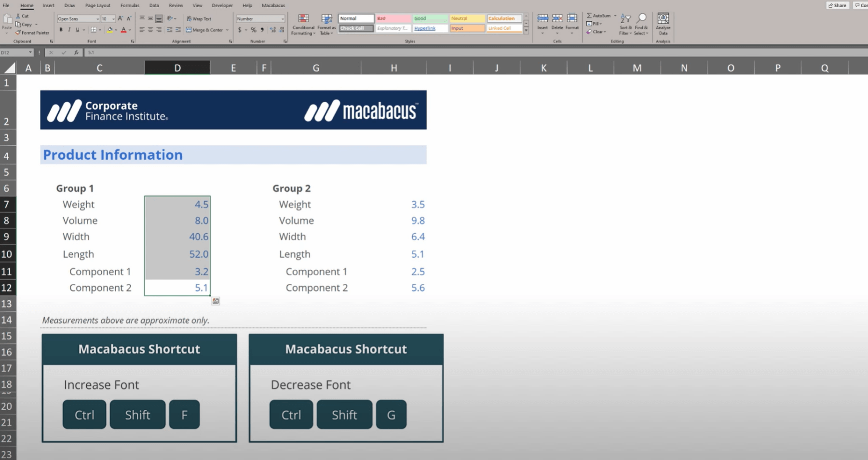Image resolution: width=868 pixels, height=460 pixels.
Task: Click the Borders icon in Font group
Action: click(93, 30)
